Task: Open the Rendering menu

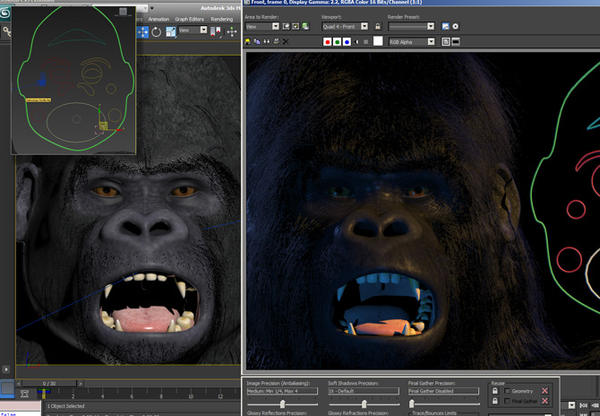Action: [x=221, y=18]
